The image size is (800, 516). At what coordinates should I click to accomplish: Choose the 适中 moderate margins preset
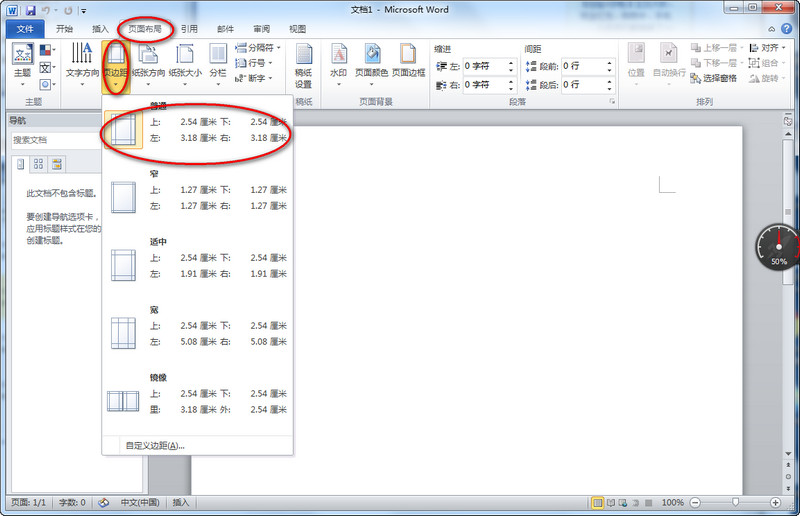[x=197, y=263]
